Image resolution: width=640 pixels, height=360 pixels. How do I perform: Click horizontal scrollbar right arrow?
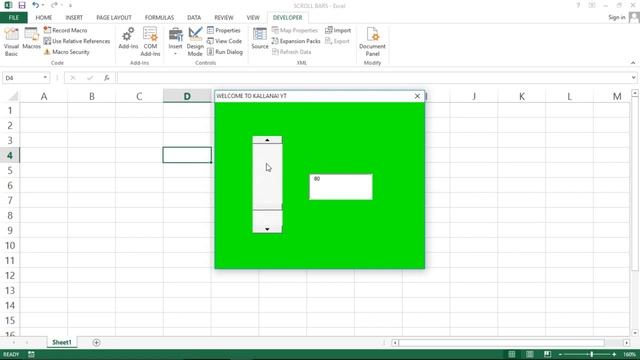pyautogui.click(x=626, y=343)
